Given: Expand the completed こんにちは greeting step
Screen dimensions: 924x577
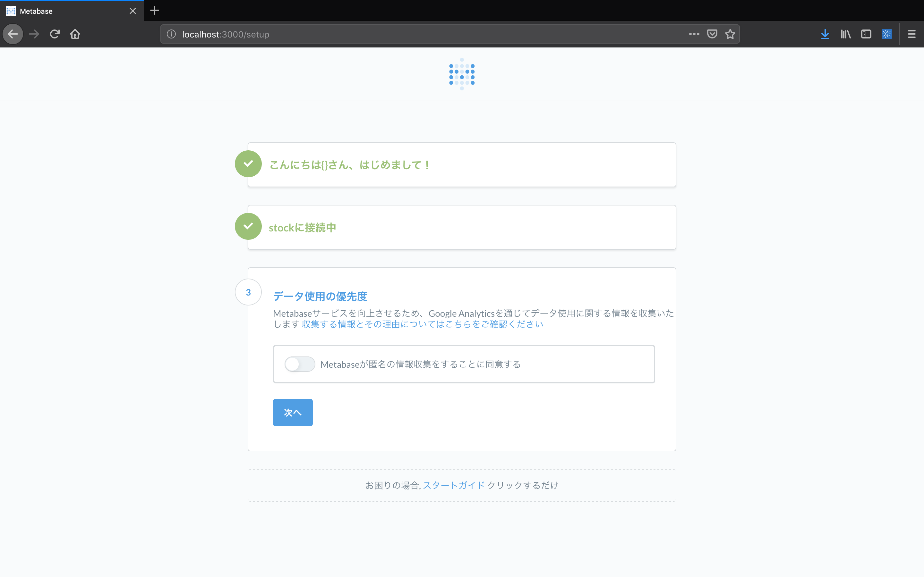Looking at the screenshot, I should (350, 165).
